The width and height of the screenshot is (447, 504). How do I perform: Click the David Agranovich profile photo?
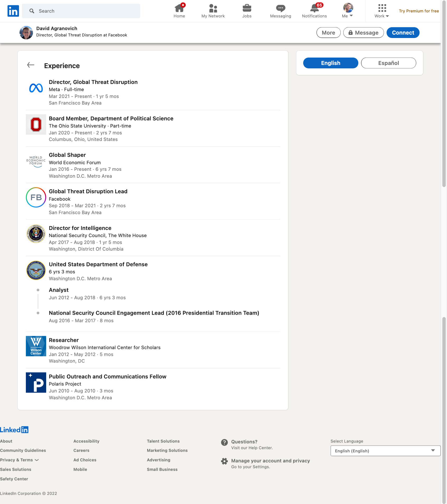pos(26,32)
